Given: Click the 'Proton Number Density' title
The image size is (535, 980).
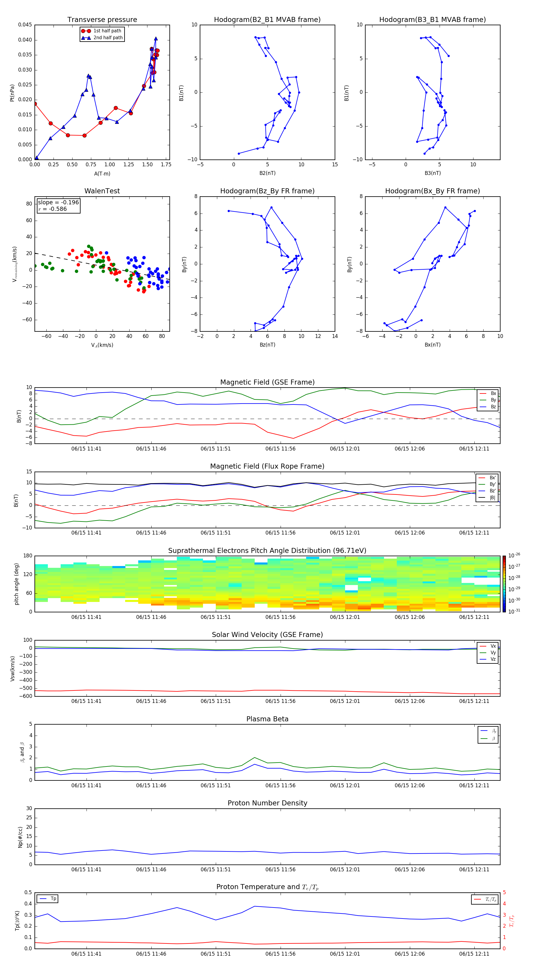Looking at the screenshot, I should pyautogui.click(x=267, y=803).
